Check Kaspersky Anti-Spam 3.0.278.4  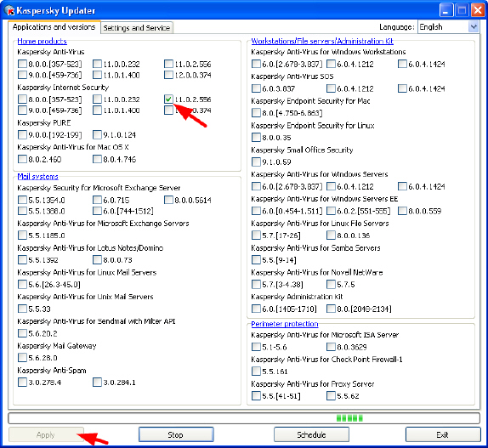click(22, 382)
